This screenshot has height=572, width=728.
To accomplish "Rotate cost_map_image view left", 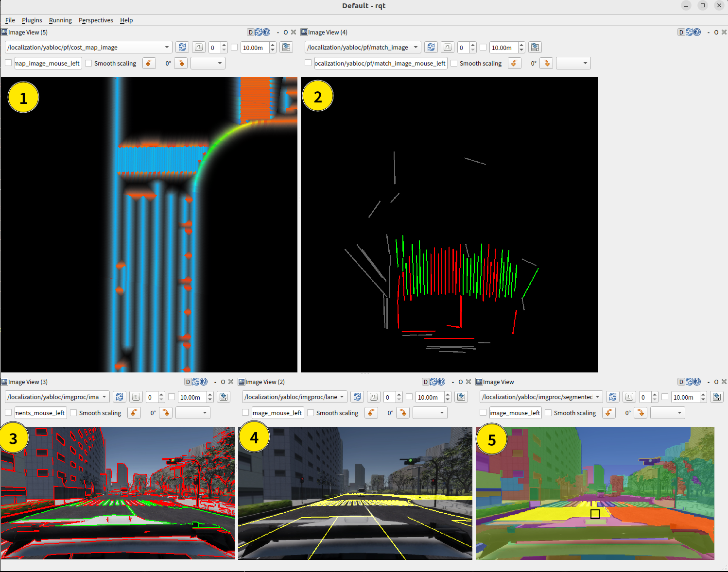I will point(149,63).
